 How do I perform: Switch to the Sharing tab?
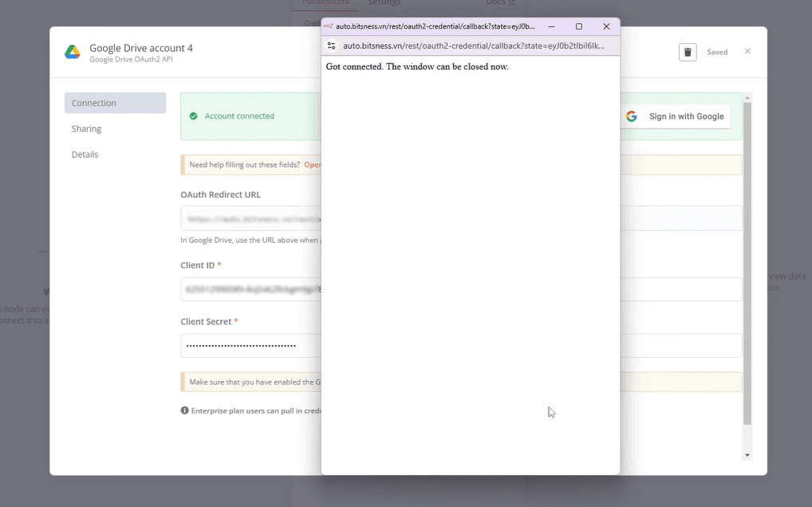pos(86,129)
